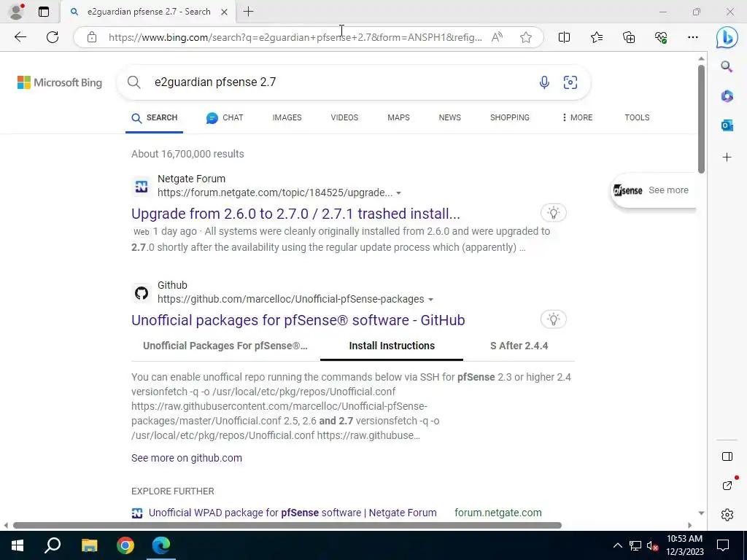Switch to CHAT tab
The width and height of the screenshot is (747, 560).
(225, 117)
